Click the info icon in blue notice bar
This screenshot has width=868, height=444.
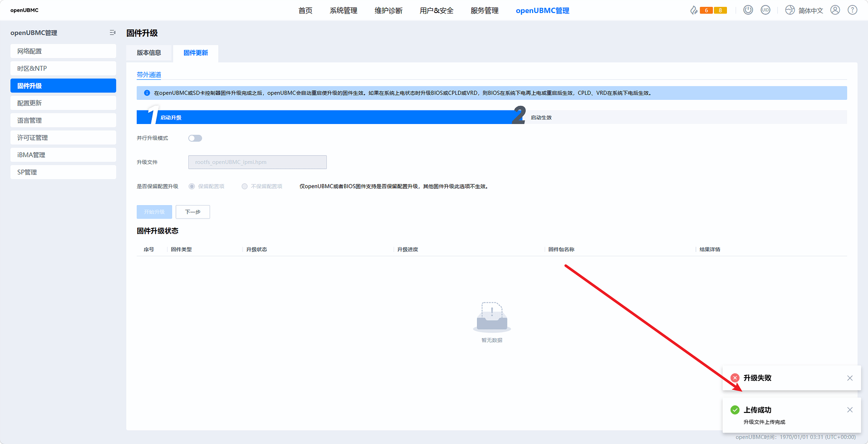[147, 93]
